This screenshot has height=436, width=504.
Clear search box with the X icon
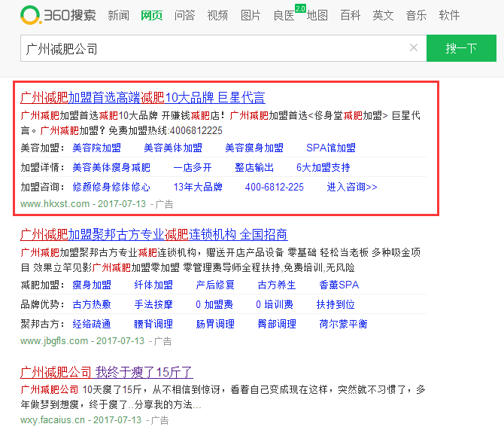[413, 48]
